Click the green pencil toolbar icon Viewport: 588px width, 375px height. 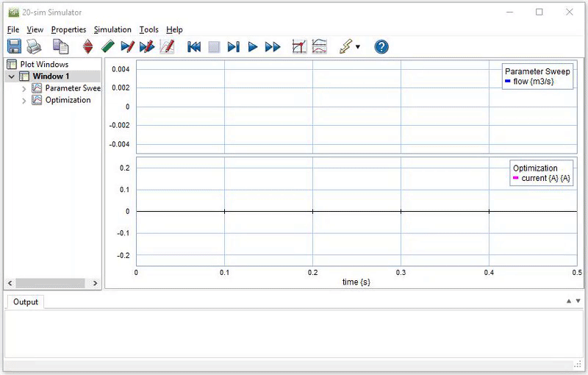click(107, 47)
